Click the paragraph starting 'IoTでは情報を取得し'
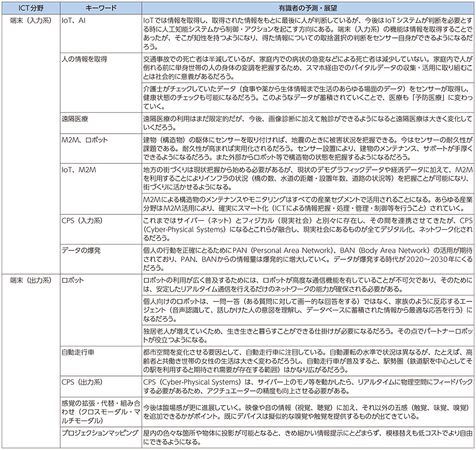This screenshot has height=450, width=476. (x=308, y=33)
